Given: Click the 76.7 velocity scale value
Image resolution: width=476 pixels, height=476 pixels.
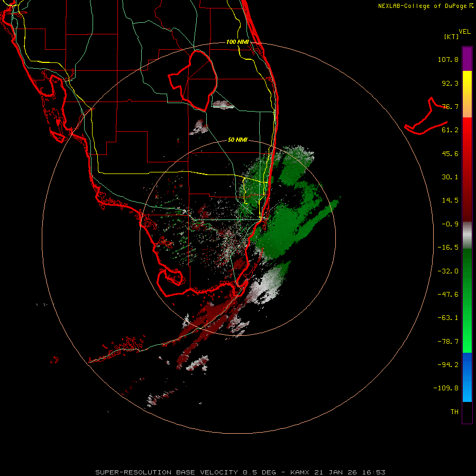Looking at the screenshot, I should (450, 106).
